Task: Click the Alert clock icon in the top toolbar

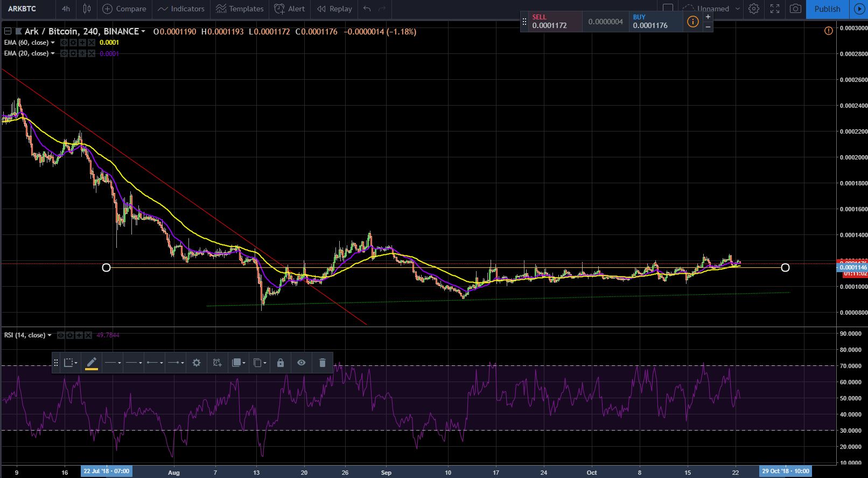Action: click(x=279, y=9)
